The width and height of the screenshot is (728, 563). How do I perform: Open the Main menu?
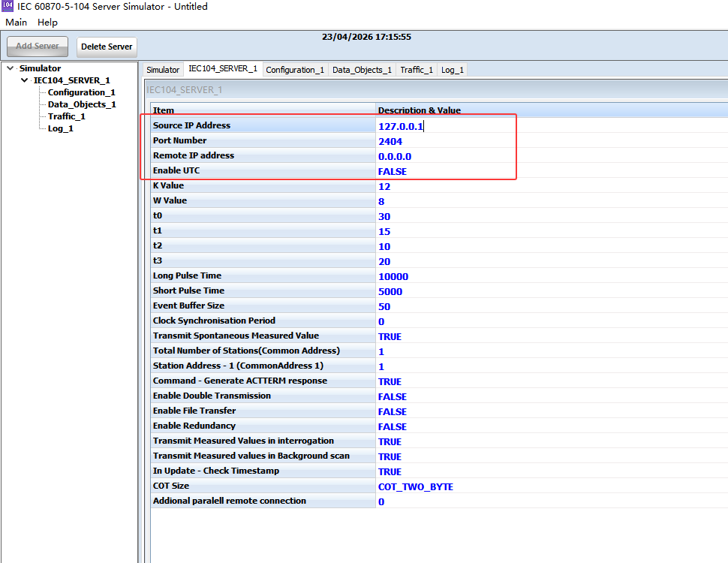[x=17, y=23]
